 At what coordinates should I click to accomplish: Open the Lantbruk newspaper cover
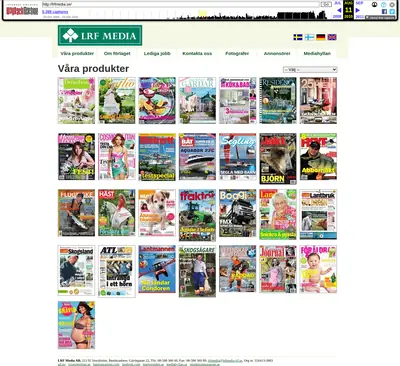tap(318, 214)
